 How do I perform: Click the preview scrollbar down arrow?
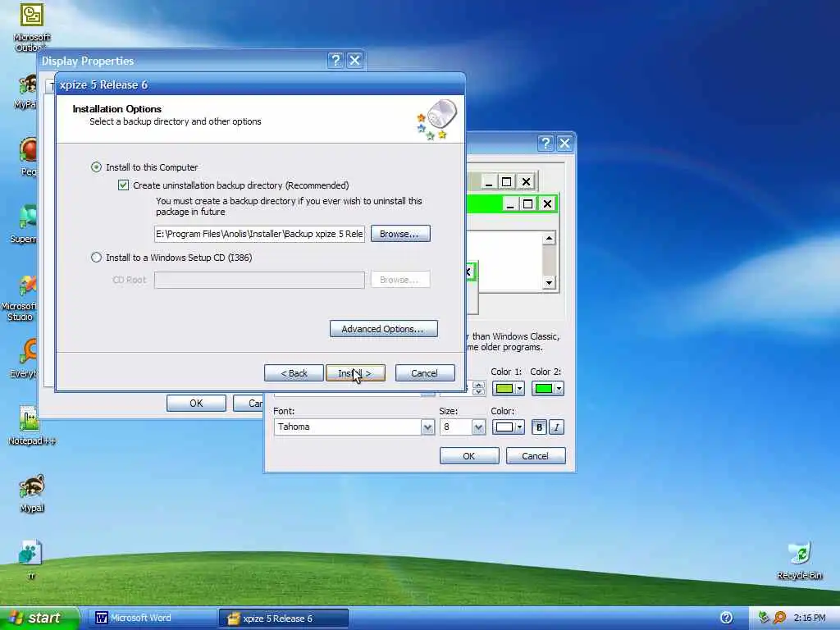(x=549, y=282)
